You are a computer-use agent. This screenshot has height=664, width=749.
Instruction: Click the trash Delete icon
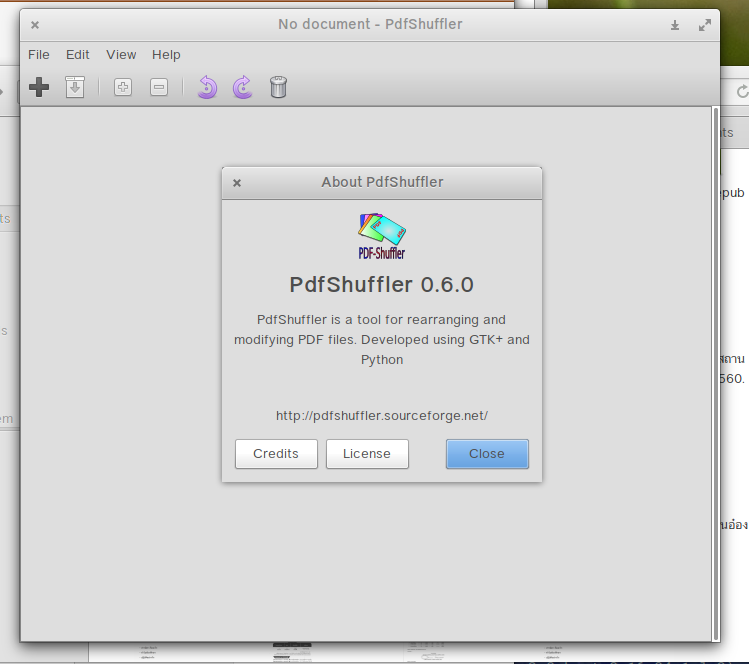tap(278, 87)
